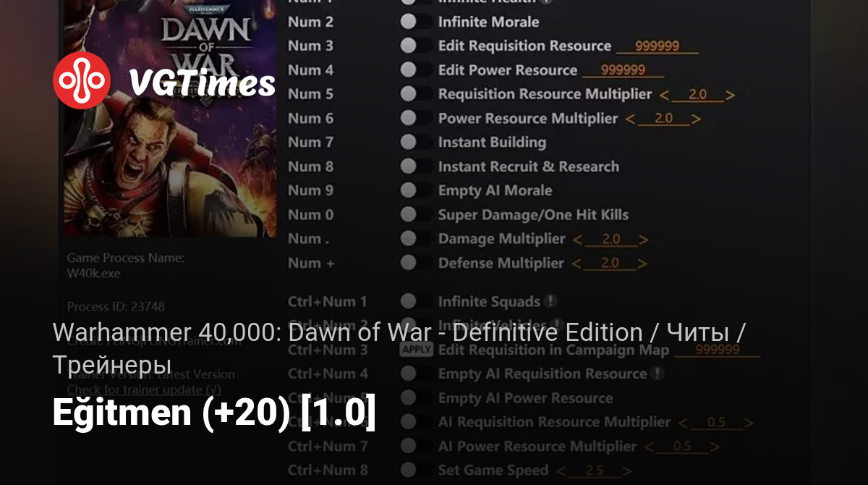Viewport: 868px width, 485px height.
Task: Decrease the Power Resource Multiplier with left arrow
Action: tap(631, 119)
